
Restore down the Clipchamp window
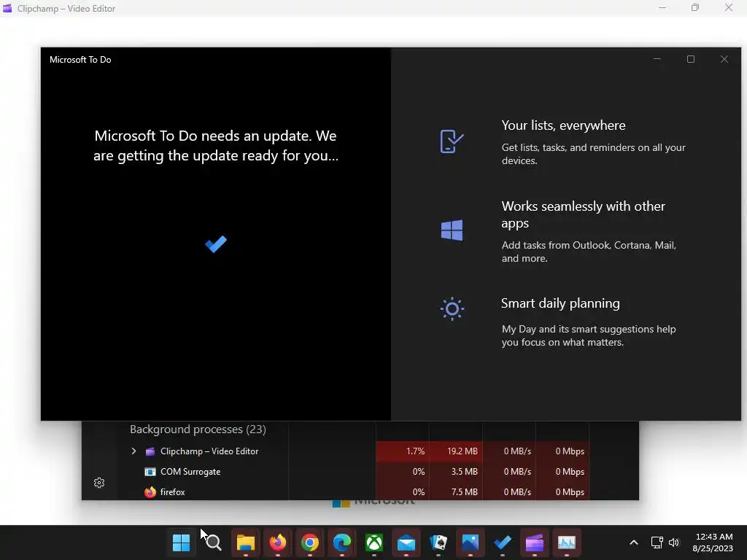695,8
